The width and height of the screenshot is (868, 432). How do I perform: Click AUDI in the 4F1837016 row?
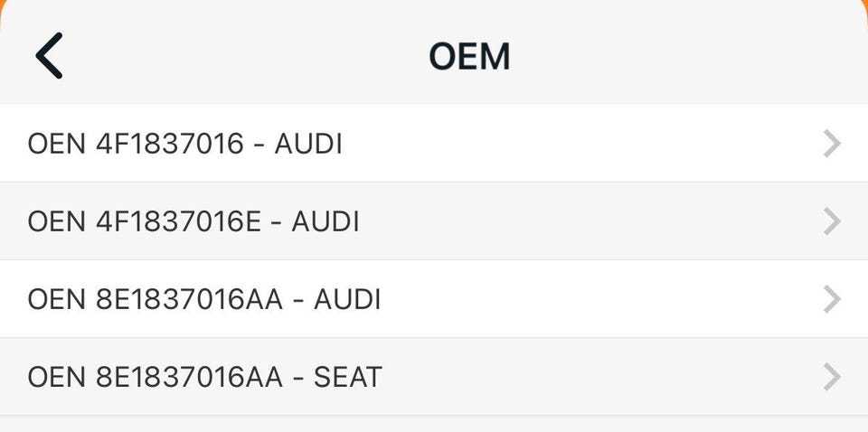308,144
